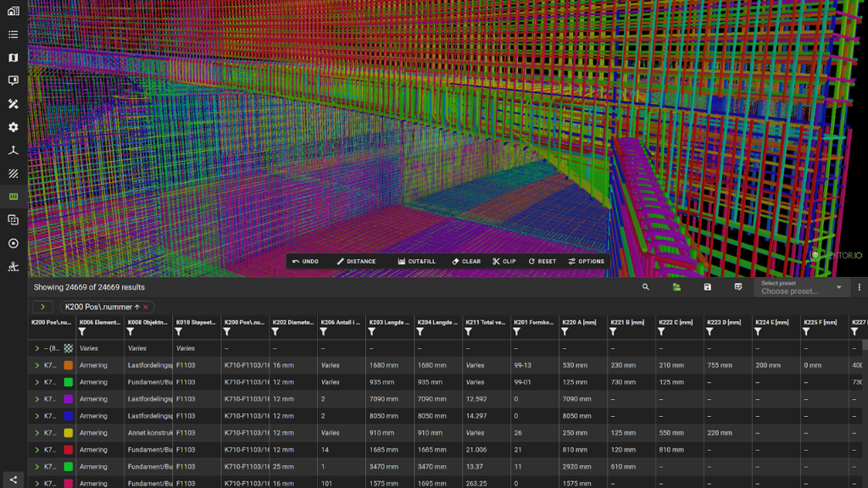Click the save floppy disk icon
The height and width of the screenshot is (488, 868).
707,287
